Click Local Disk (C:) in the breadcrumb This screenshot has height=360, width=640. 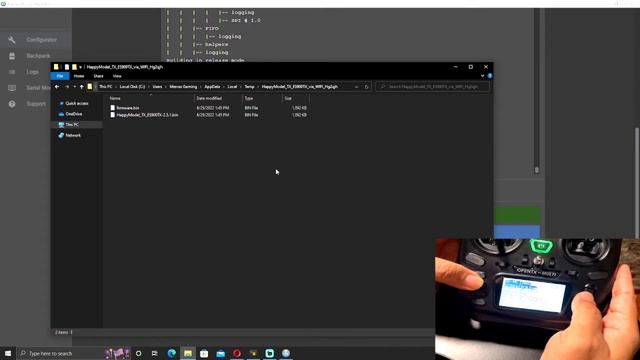(x=132, y=87)
